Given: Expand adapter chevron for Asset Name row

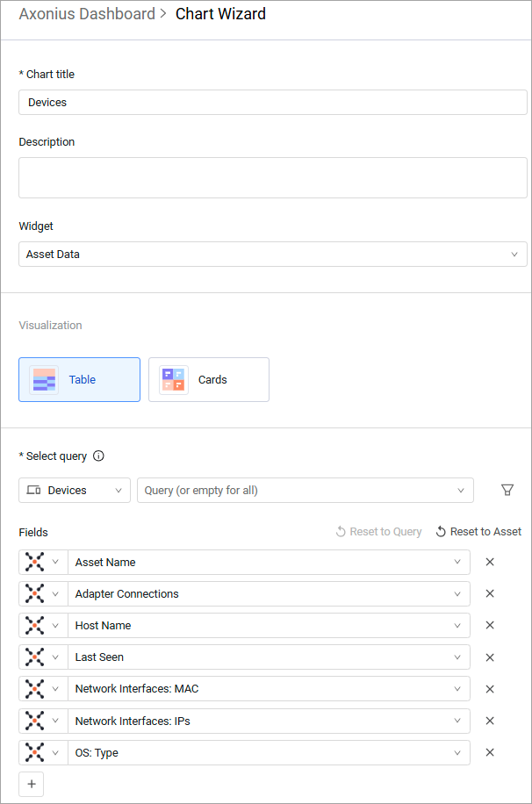Looking at the screenshot, I should click(55, 562).
